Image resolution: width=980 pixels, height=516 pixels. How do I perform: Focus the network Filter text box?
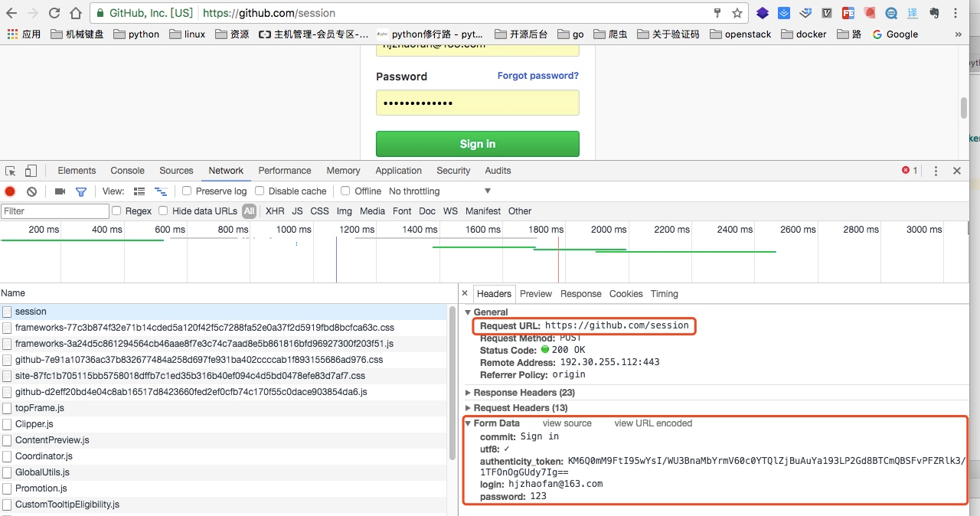click(55, 211)
